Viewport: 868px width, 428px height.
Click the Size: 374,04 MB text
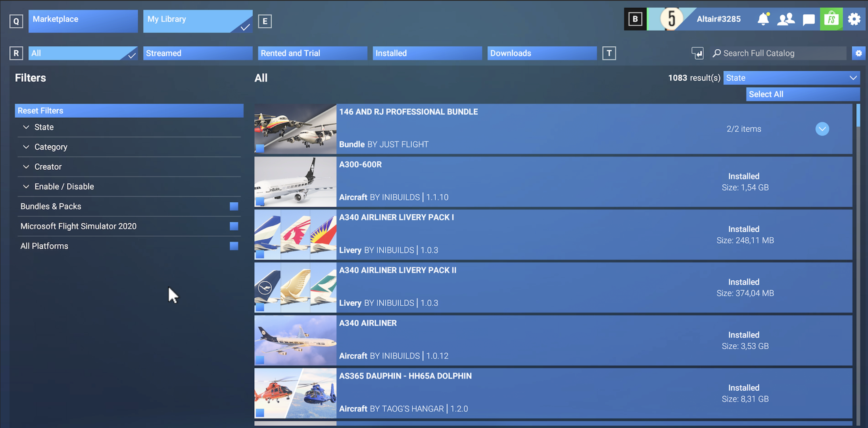tap(745, 293)
